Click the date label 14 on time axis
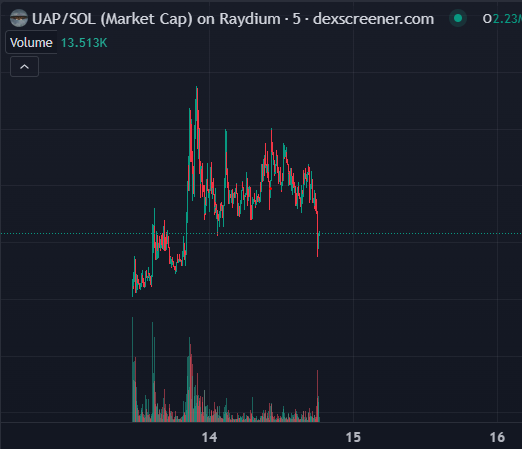 209,437
